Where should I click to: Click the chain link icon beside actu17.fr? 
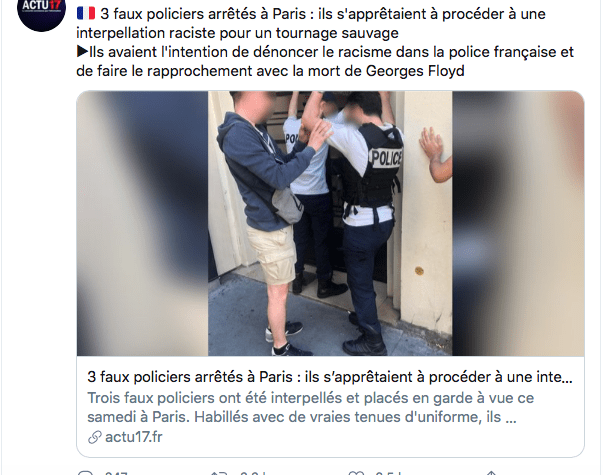[94, 437]
